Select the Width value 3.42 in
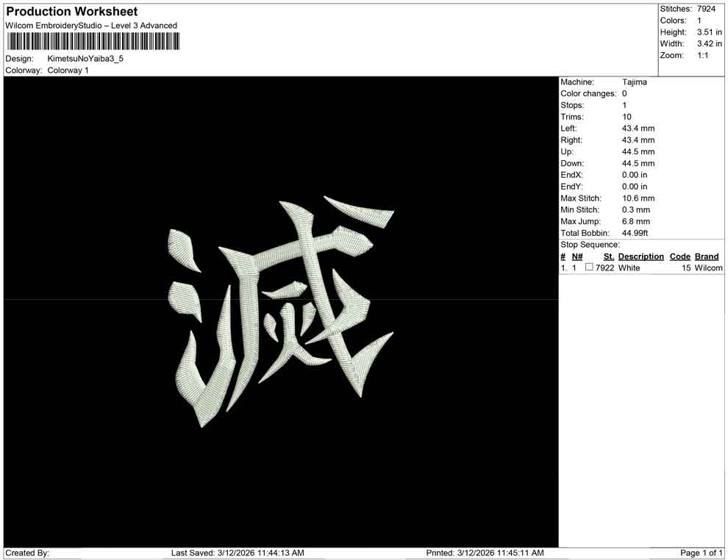 tap(710, 43)
